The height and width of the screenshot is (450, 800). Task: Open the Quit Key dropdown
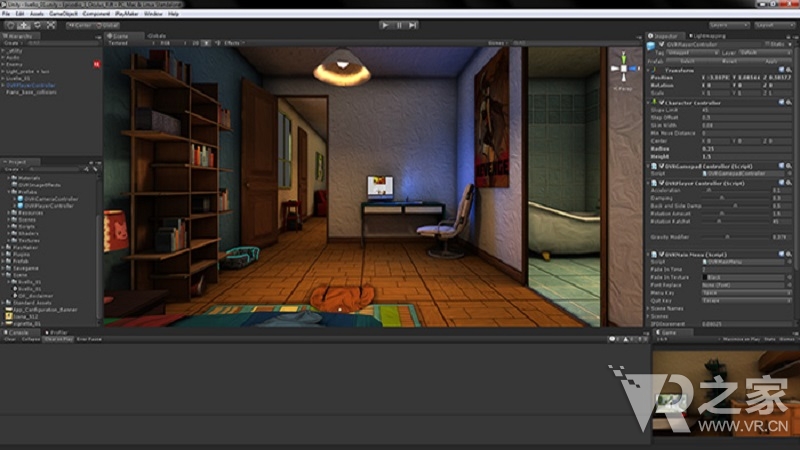pos(746,301)
